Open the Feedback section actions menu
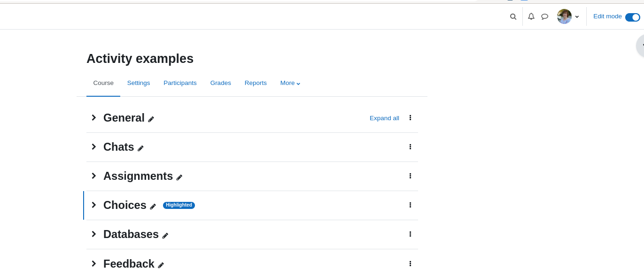The height and width of the screenshot is (277, 644). (410, 263)
